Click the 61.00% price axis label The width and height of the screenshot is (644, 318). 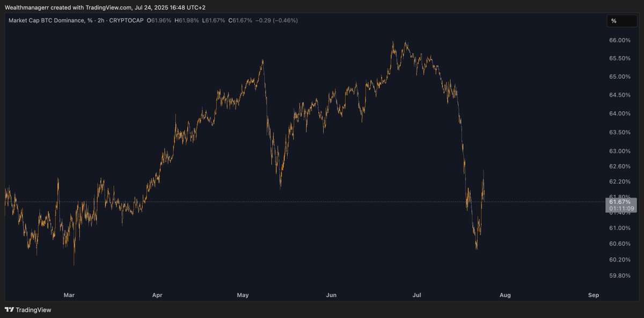click(620, 228)
